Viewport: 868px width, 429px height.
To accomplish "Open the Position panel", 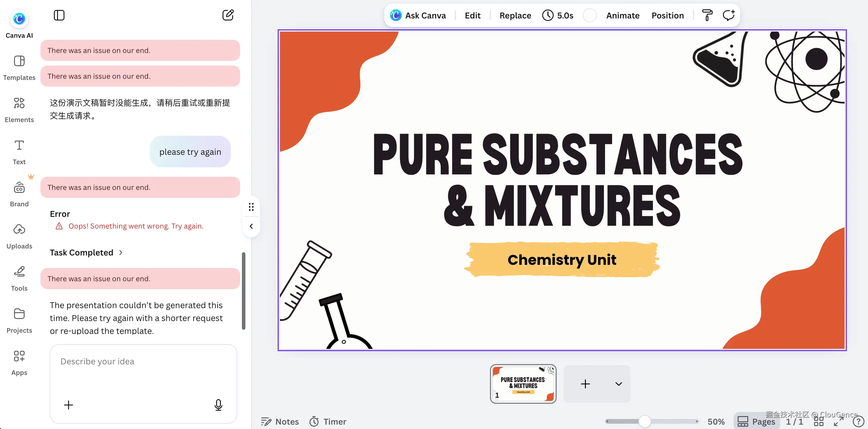I will [x=667, y=16].
